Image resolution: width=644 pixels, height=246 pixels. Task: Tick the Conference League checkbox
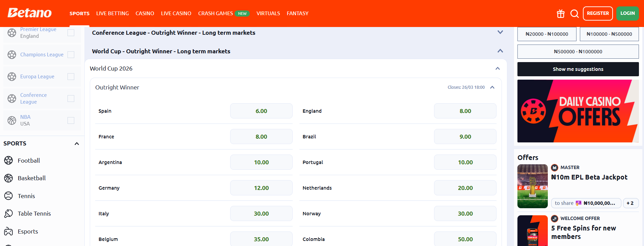[71, 99]
